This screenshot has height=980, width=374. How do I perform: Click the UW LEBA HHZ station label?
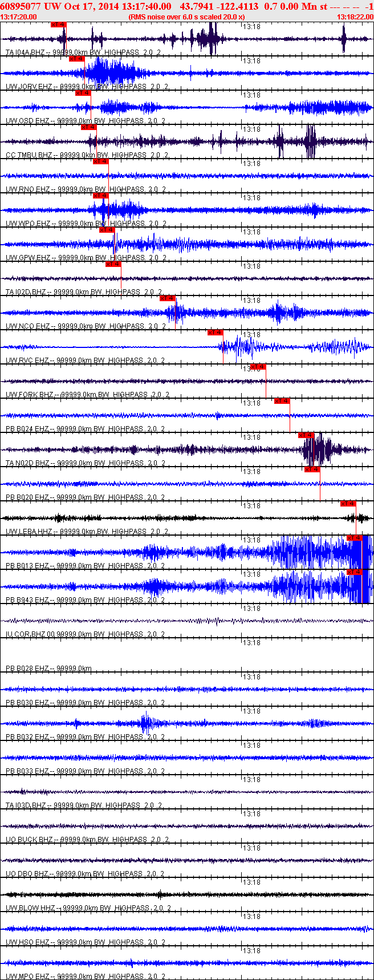(x=87, y=532)
